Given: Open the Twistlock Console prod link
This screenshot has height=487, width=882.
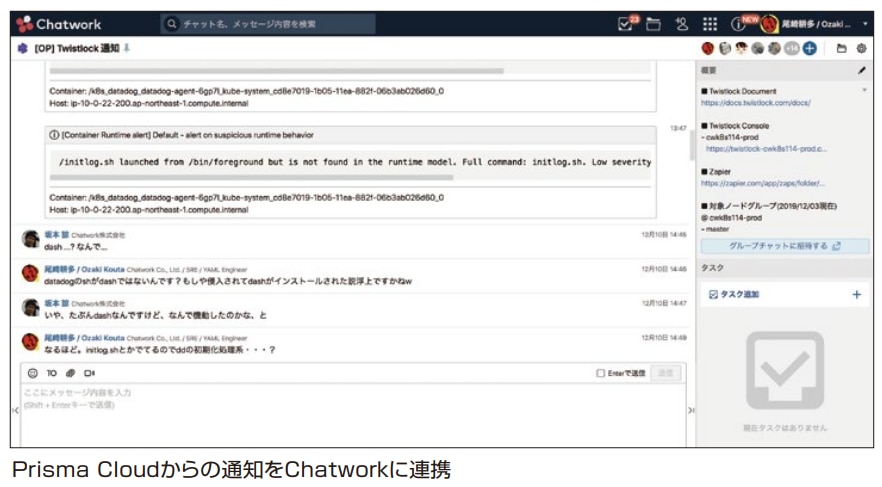Looking at the screenshot, I should pos(766,149).
